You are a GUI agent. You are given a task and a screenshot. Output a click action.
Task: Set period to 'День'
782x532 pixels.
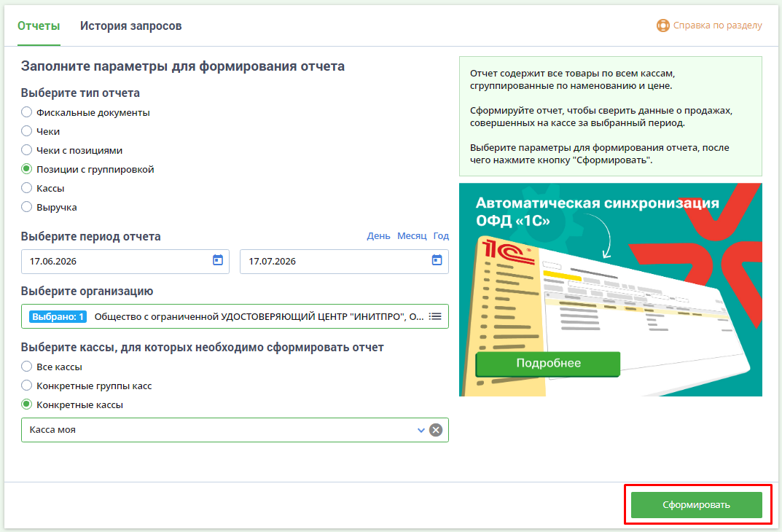pos(378,236)
